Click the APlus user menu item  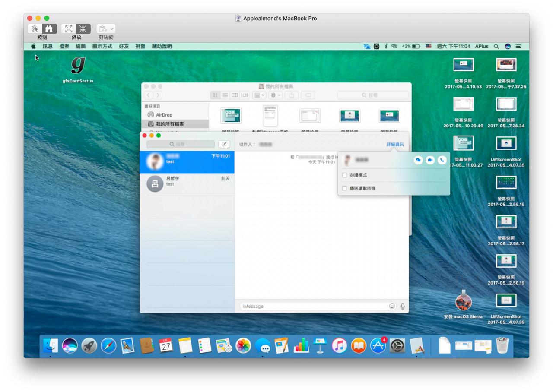pos(482,46)
